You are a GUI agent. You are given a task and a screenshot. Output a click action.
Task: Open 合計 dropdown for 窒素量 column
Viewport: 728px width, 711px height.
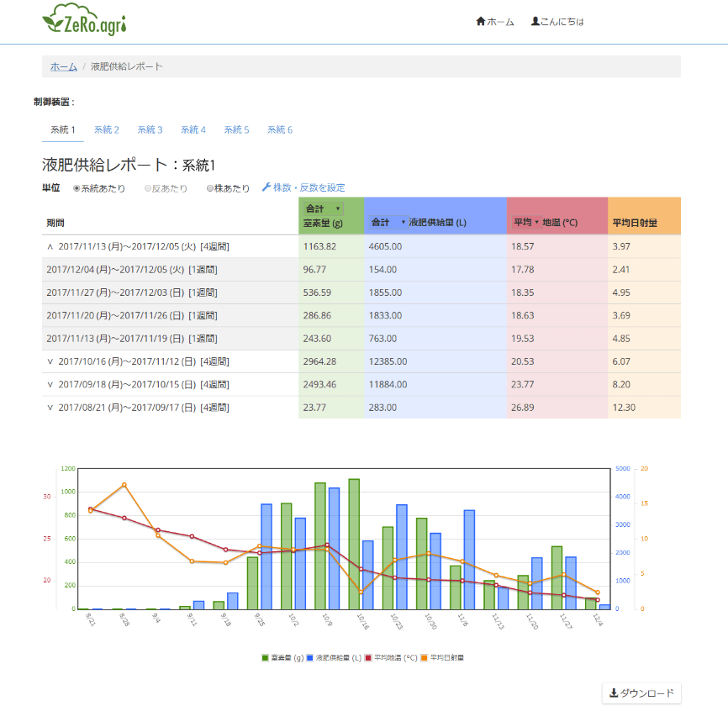tap(323, 208)
